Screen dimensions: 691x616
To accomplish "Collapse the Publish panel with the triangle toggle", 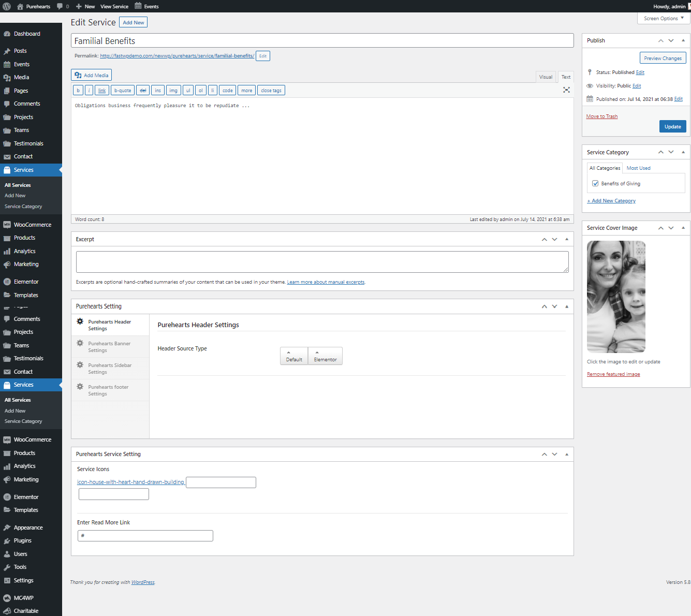I will pyautogui.click(x=683, y=40).
